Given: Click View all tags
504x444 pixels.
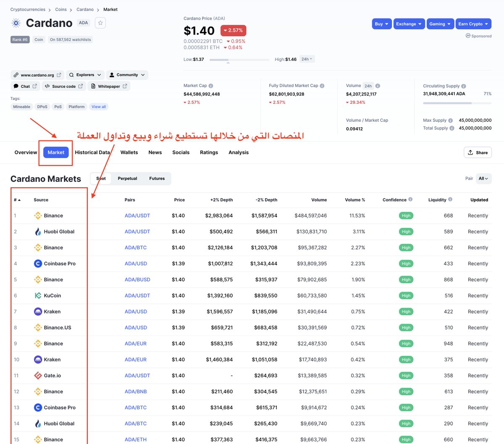Looking at the screenshot, I should tap(99, 107).
